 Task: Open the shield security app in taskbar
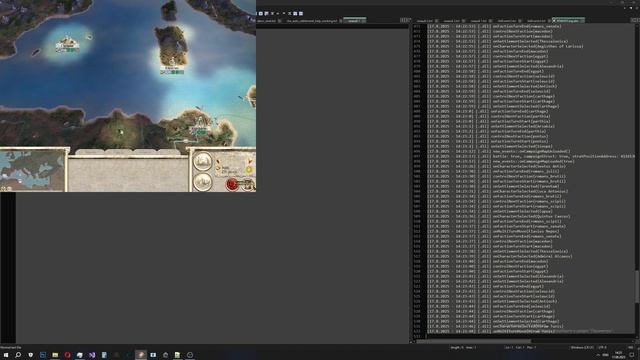pyautogui.click(x=31, y=355)
